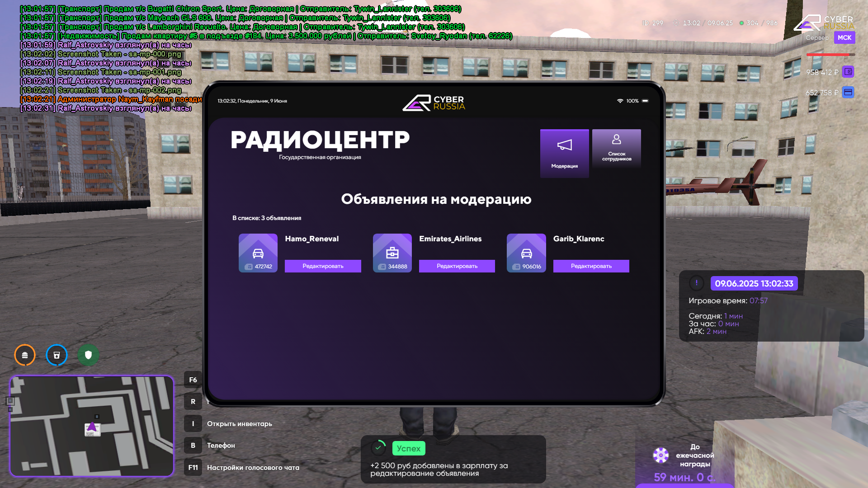Screen dimensions: 868x488
Task: Click the Emirates_Airlines sender name
Action: [x=450, y=239]
